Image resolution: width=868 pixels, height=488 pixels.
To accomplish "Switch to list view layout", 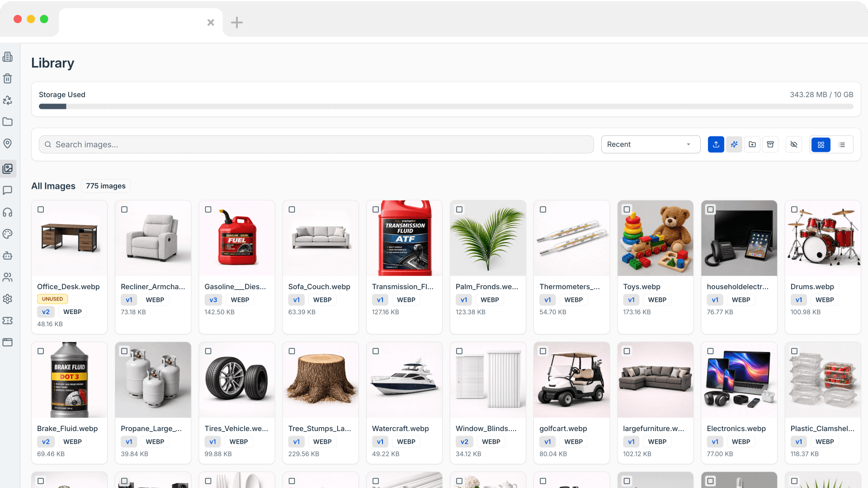I will pos(842,145).
